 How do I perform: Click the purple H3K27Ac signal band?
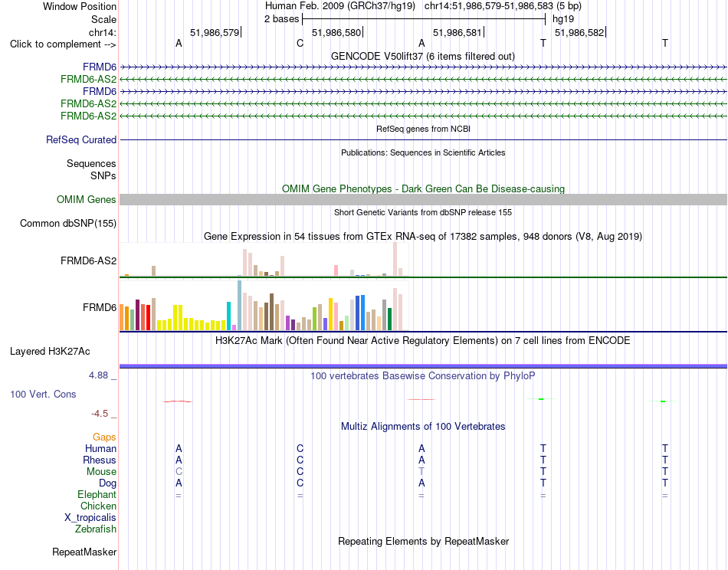(x=423, y=366)
